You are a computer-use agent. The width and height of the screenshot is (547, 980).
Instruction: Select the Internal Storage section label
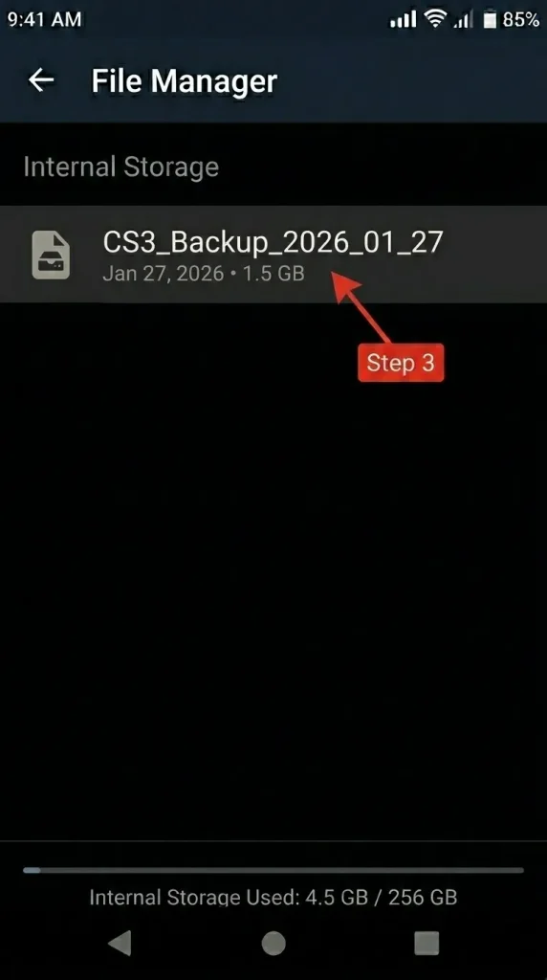click(x=121, y=167)
